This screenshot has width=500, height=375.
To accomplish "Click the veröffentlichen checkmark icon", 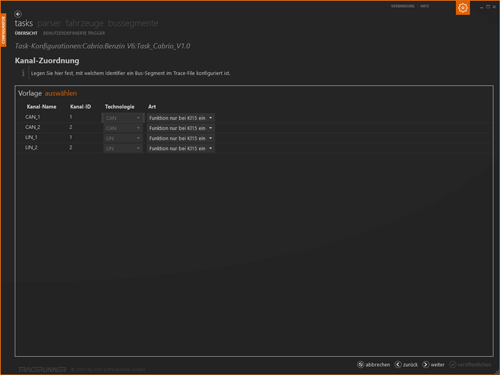I will click(453, 364).
